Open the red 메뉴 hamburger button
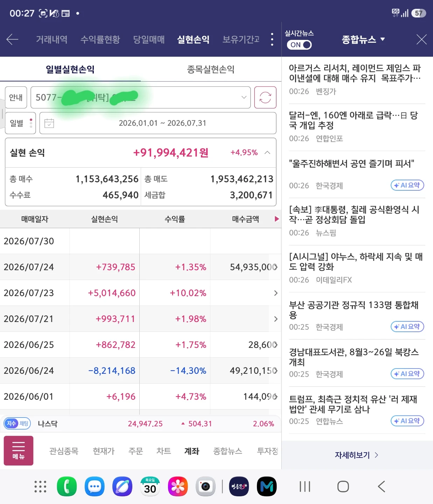The width and height of the screenshot is (433, 504). [19, 450]
